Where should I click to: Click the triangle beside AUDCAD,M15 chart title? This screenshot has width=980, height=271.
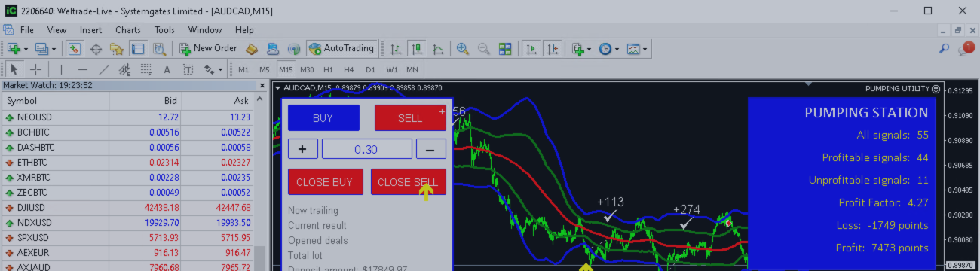click(x=277, y=88)
